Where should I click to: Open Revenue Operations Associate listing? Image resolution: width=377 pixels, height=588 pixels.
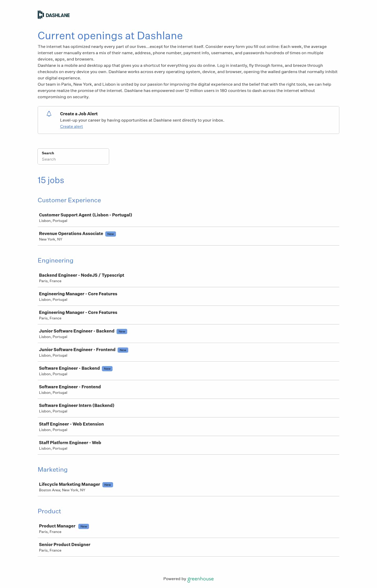[x=71, y=233]
